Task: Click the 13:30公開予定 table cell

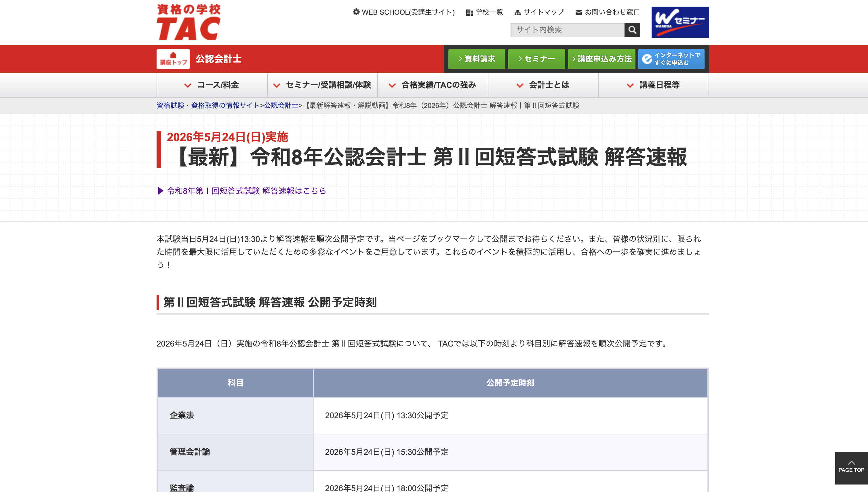Action: click(510, 415)
